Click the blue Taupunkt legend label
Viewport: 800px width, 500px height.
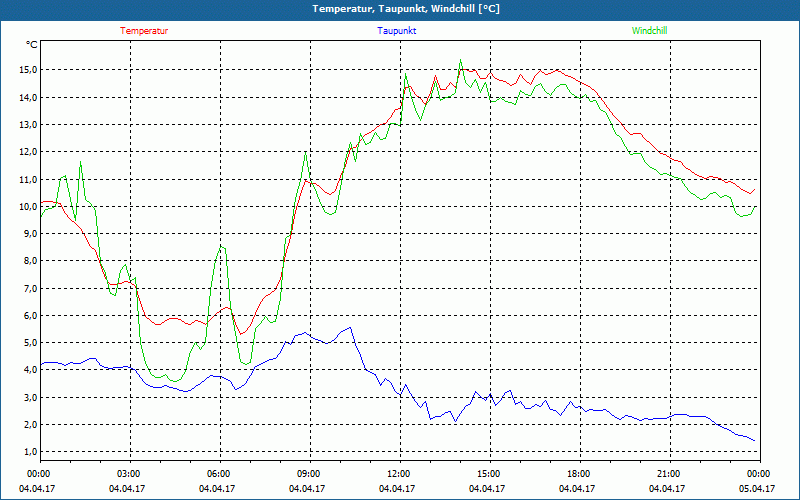397,31
